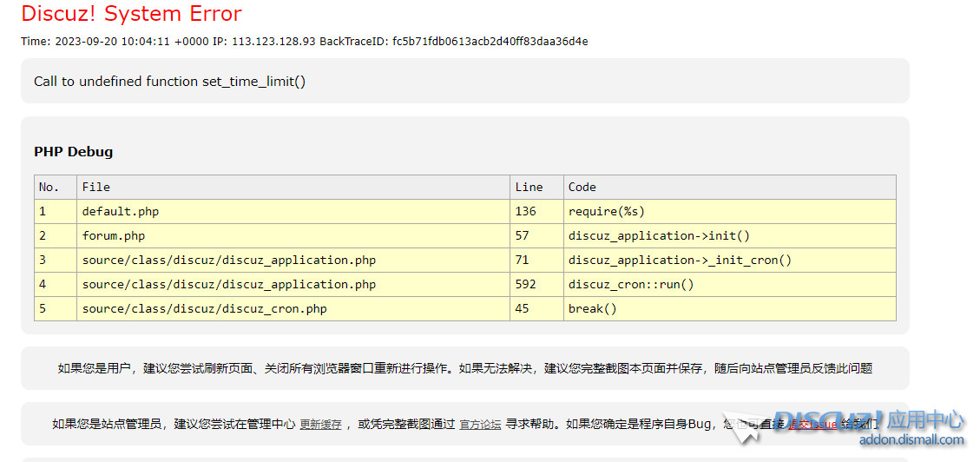Click the "PHP Debug" heading
This screenshot has height=462, width=980.
coord(73,152)
